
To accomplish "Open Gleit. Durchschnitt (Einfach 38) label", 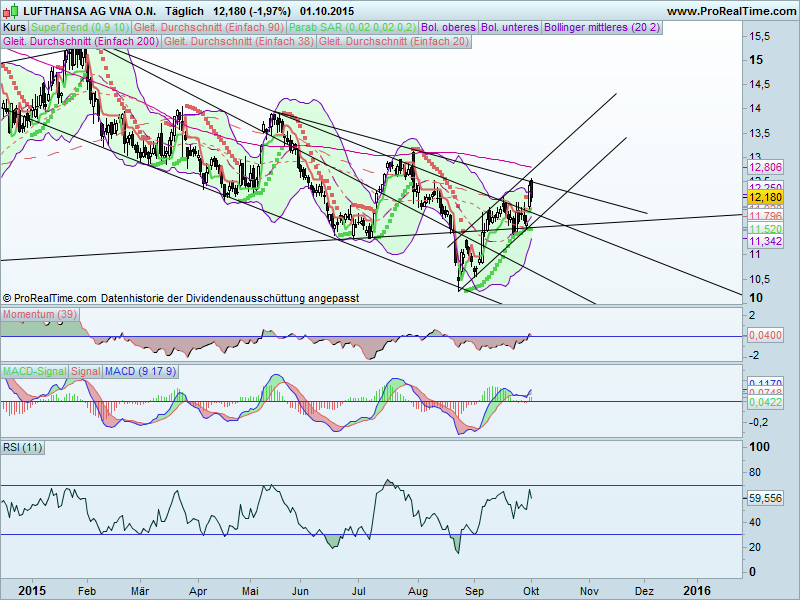I will pos(239,42).
